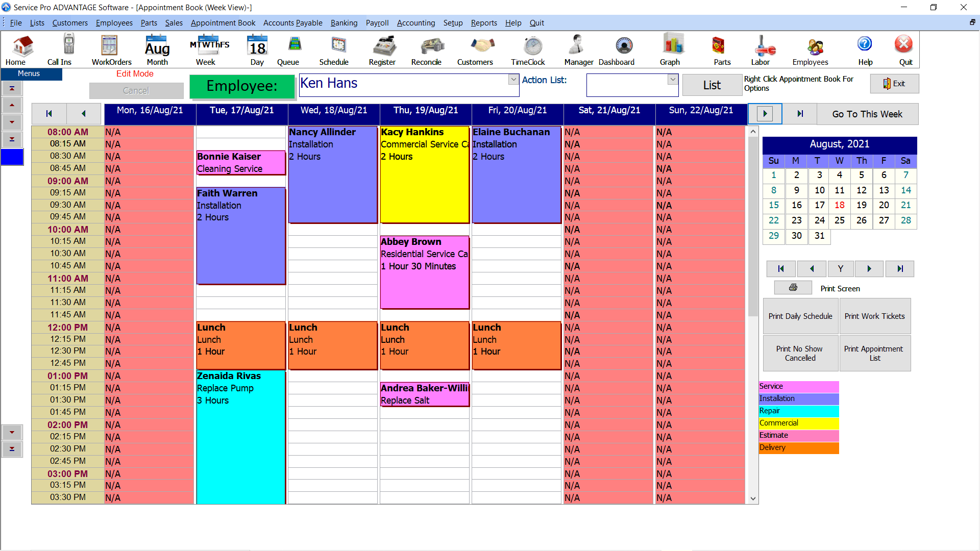Select the Service pink color legend
The width and height of the screenshot is (980, 551).
[x=799, y=386]
